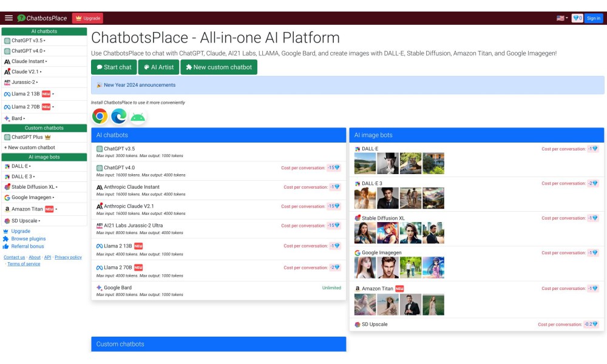Open the language flag dropdown
Image resolution: width=607 pixels, height=364 pixels.
pos(562,18)
